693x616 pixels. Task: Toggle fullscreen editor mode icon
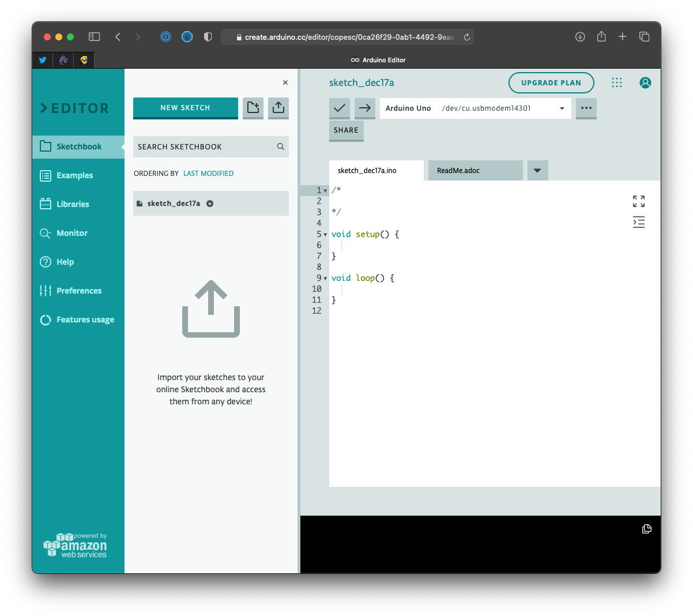pyautogui.click(x=638, y=201)
